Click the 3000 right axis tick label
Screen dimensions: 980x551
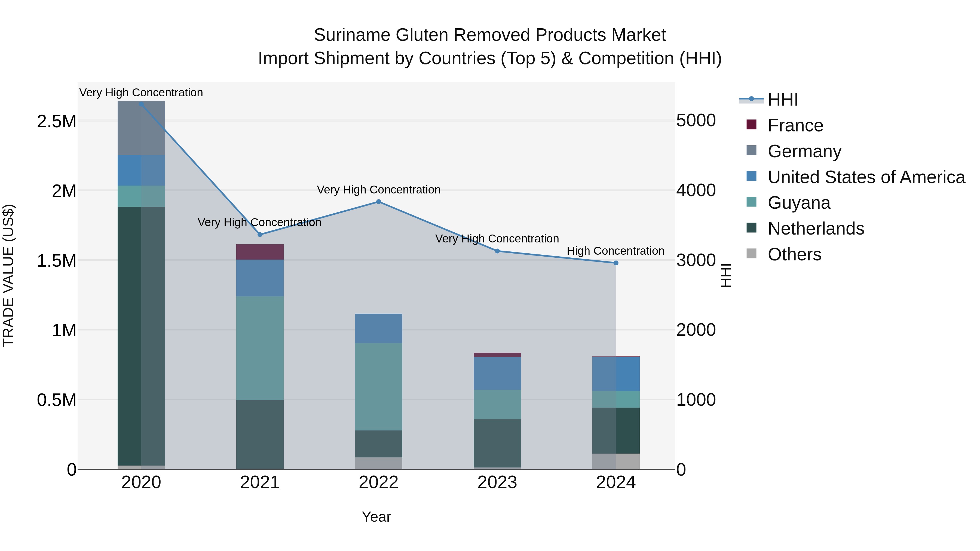(696, 260)
